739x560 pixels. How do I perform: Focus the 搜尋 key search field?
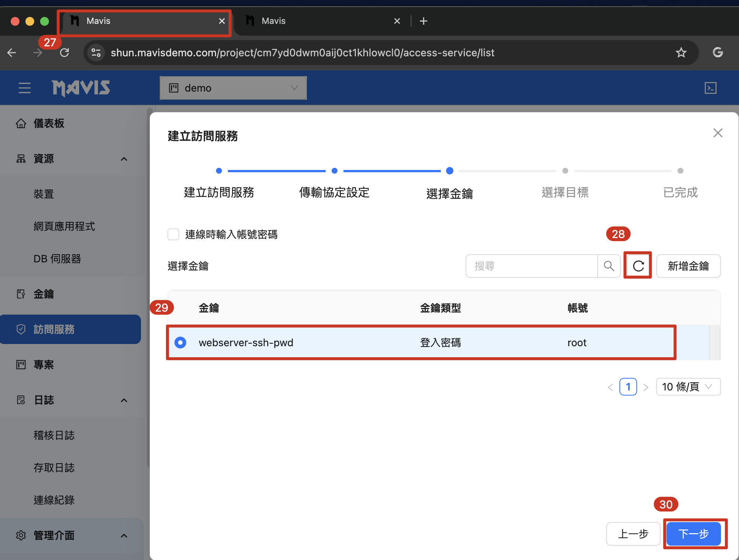(531, 266)
